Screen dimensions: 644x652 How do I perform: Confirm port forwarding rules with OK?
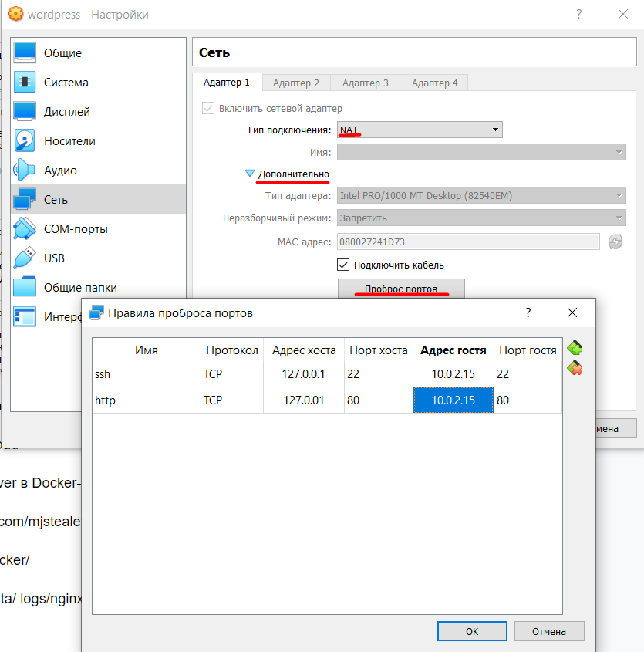click(472, 631)
